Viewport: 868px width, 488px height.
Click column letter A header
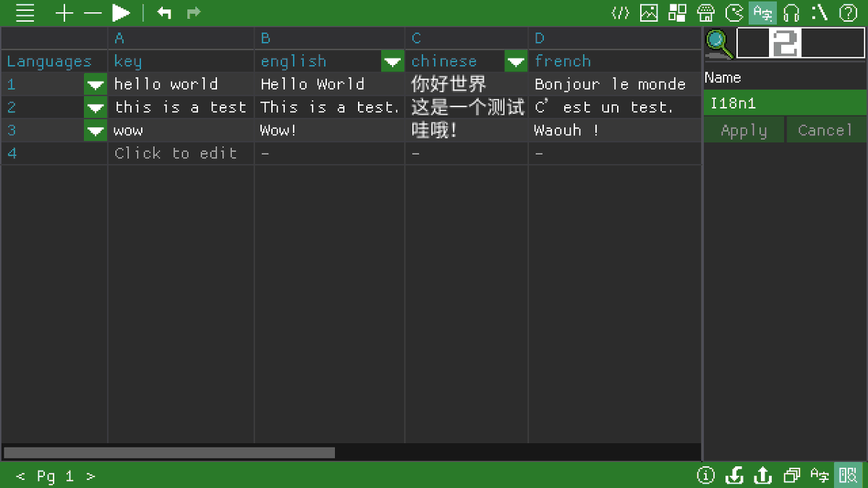coord(181,38)
